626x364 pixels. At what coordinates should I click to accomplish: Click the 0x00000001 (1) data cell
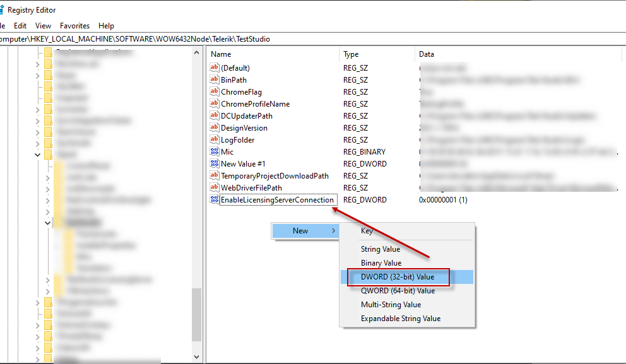(x=443, y=199)
